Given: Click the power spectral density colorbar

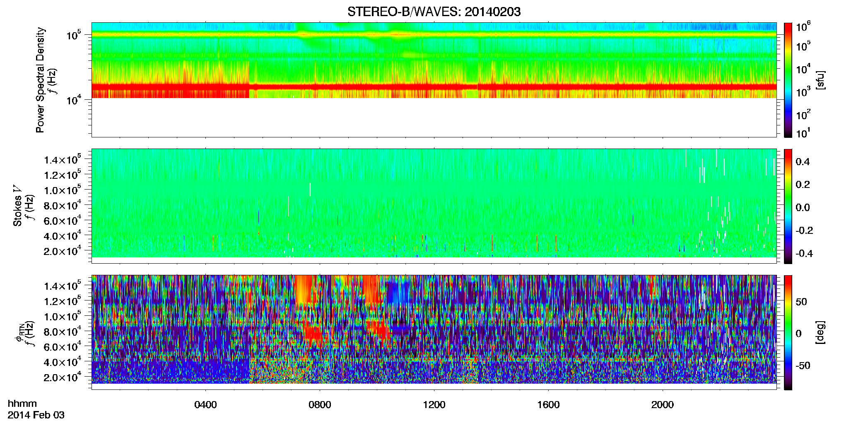Looking at the screenshot, I should [x=788, y=80].
